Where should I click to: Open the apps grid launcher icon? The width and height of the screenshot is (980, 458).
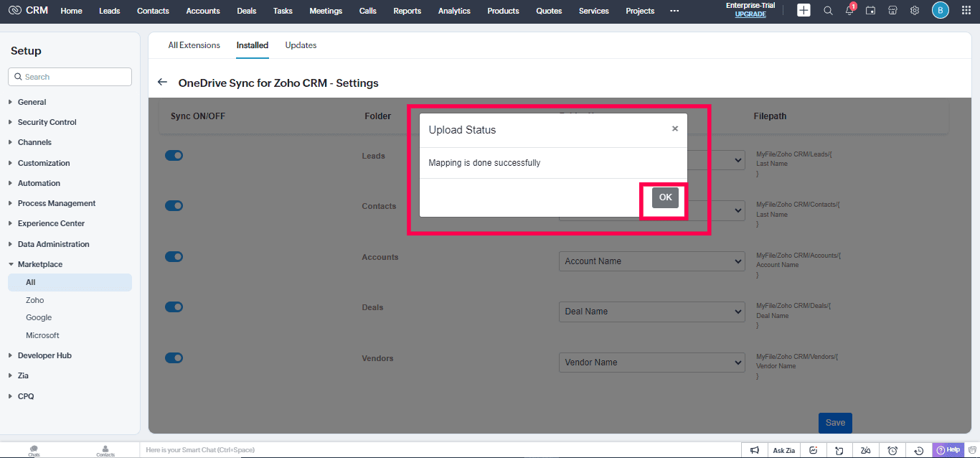coord(966,11)
